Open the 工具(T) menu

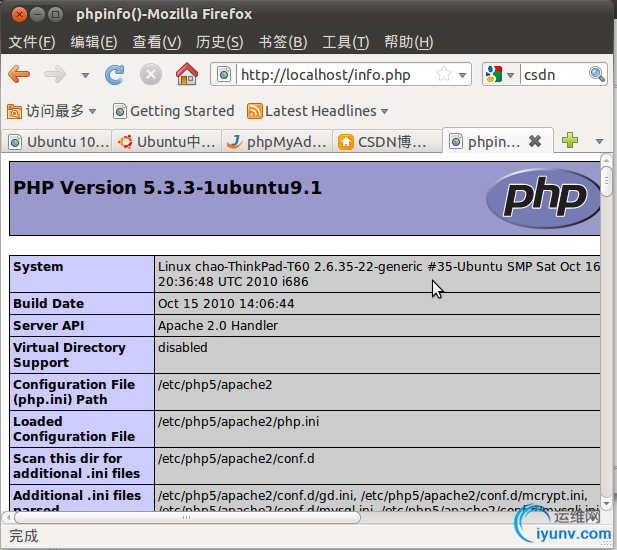coord(346,42)
